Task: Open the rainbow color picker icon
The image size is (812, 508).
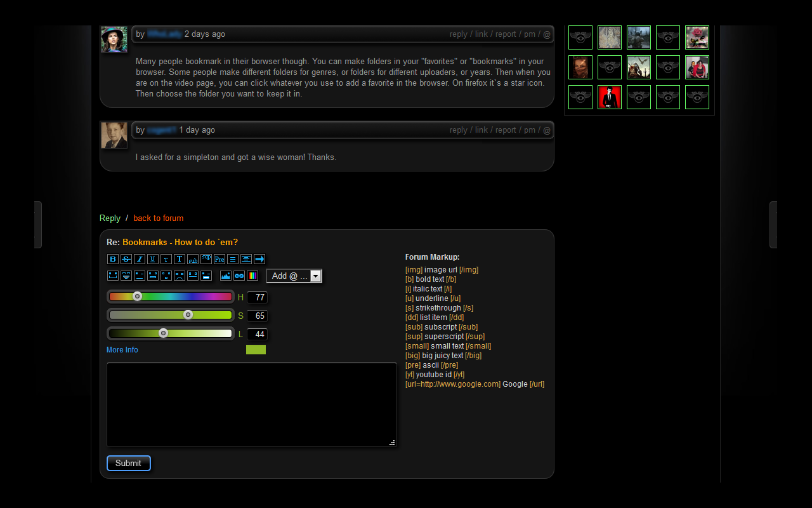Action: [252, 276]
